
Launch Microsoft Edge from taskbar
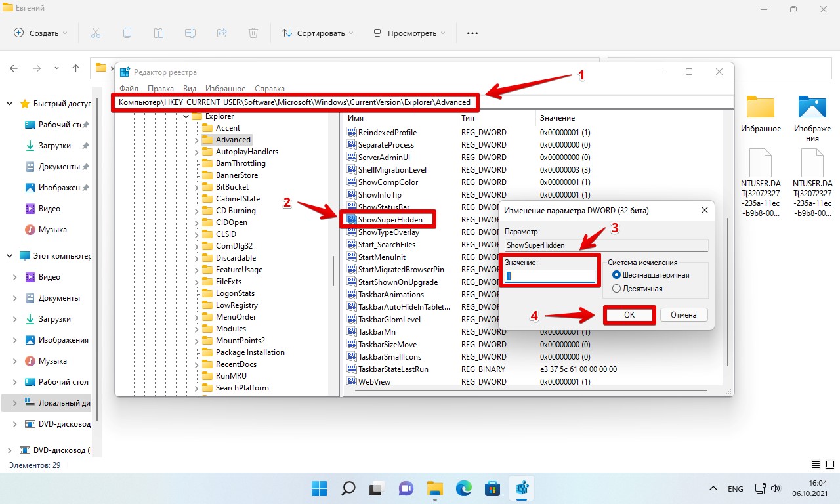[x=464, y=488]
